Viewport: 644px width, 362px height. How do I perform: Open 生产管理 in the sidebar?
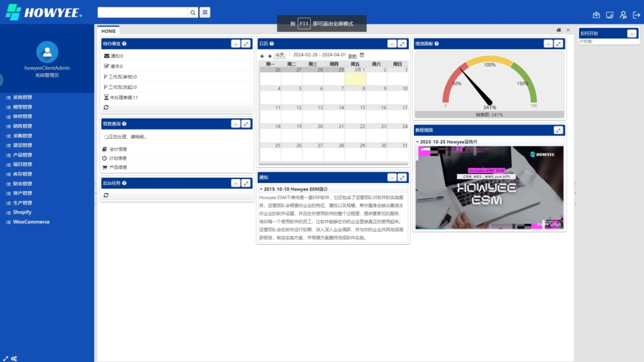coord(22,203)
